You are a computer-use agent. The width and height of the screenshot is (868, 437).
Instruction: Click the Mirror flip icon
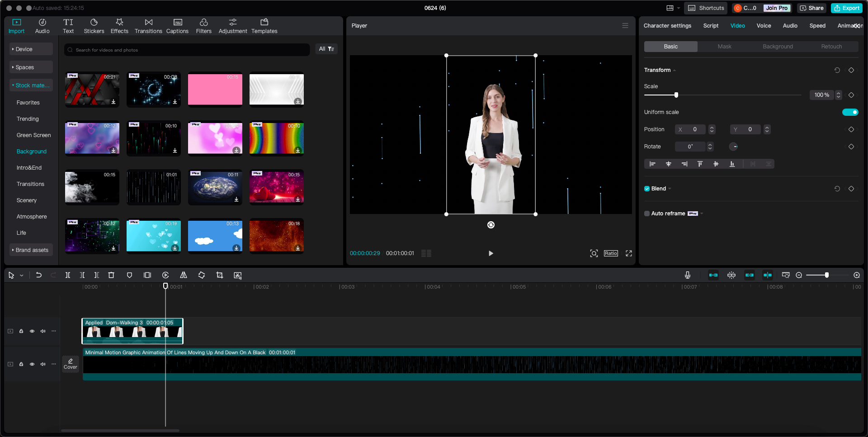coord(184,275)
